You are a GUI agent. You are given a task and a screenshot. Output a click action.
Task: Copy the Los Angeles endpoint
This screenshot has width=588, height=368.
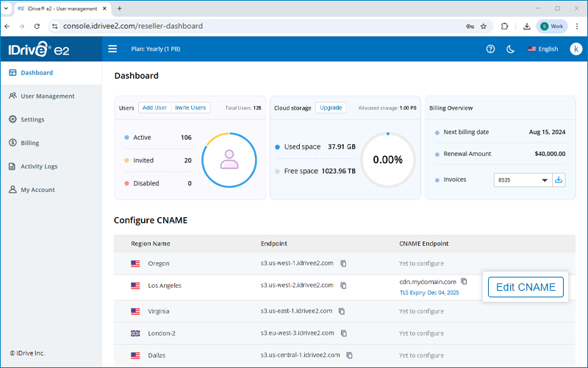pyautogui.click(x=343, y=286)
